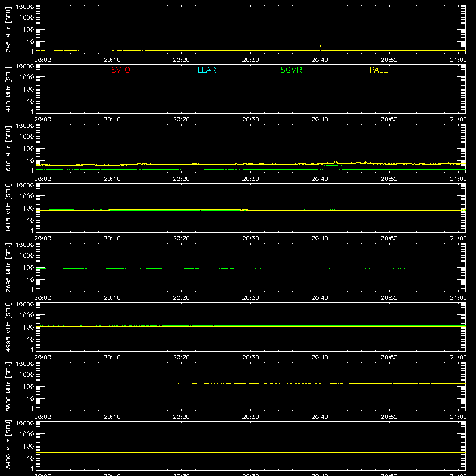
Task: Select the 245 MHz [SFU] axis title
Action: pyautogui.click(x=8, y=30)
